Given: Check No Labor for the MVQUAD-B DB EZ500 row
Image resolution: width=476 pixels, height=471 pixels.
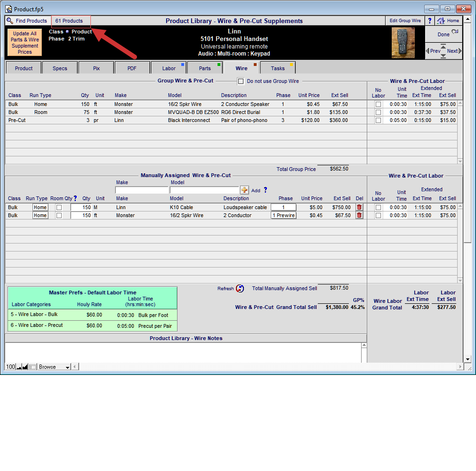Looking at the screenshot, I should [378, 113].
